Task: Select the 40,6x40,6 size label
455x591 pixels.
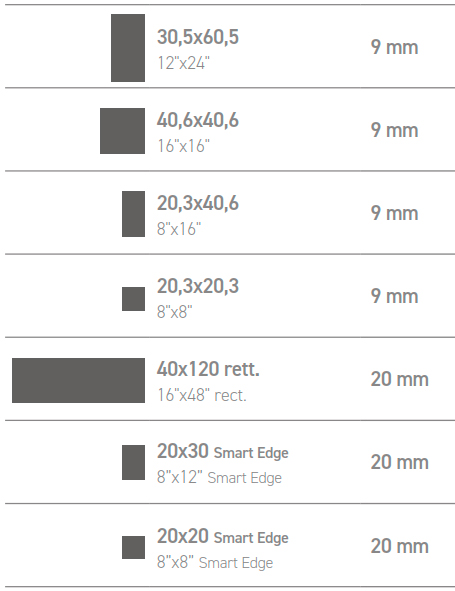Action: click(x=198, y=120)
